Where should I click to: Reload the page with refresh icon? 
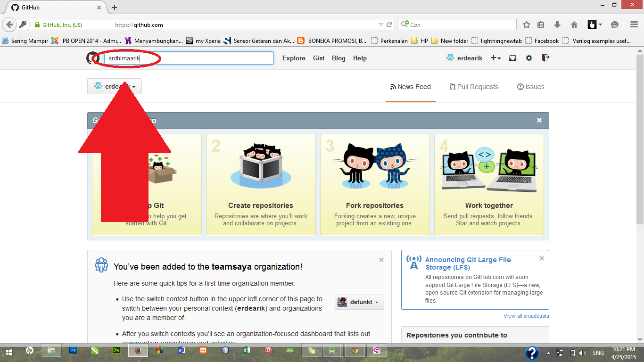pos(389,25)
